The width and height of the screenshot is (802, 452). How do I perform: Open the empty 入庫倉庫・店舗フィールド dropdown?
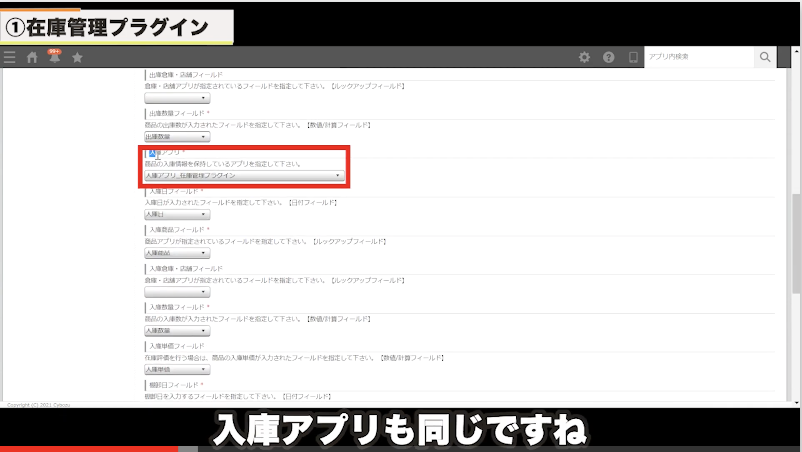pyautogui.click(x=177, y=292)
